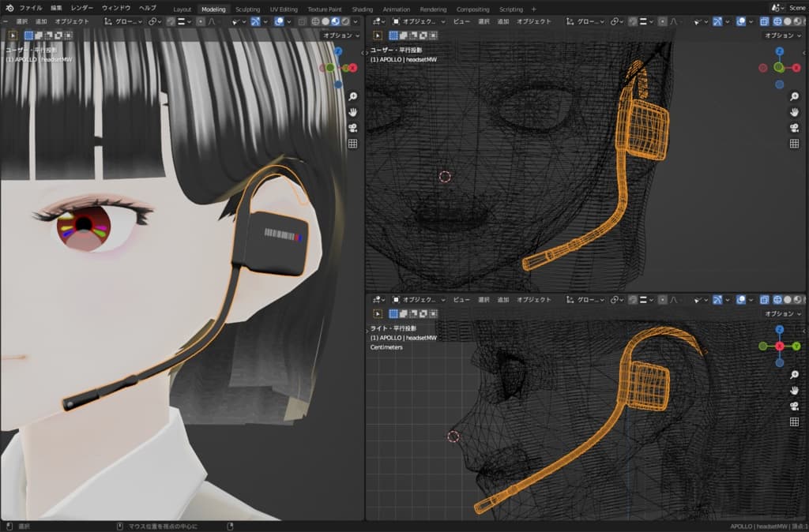The width and height of the screenshot is (809, 532).
Task: Click the blue Z axis on the top-right gizmo
Action: coord(779,51)
